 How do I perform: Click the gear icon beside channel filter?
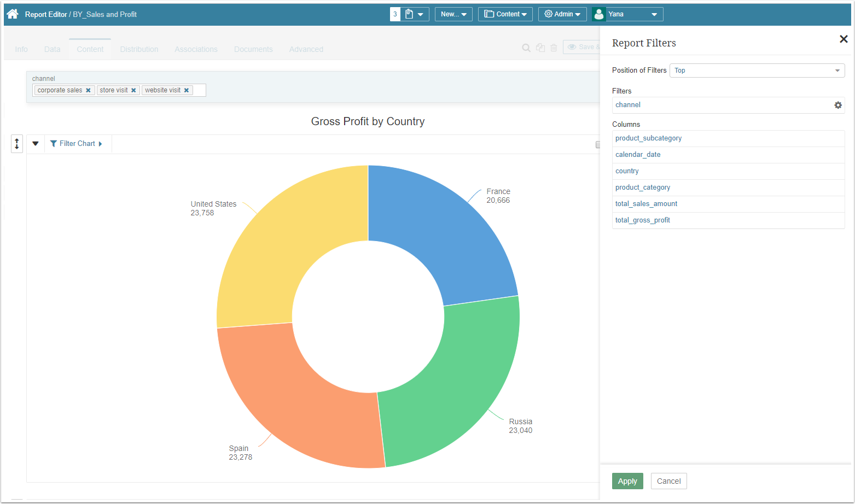click(x=837, y=105)
